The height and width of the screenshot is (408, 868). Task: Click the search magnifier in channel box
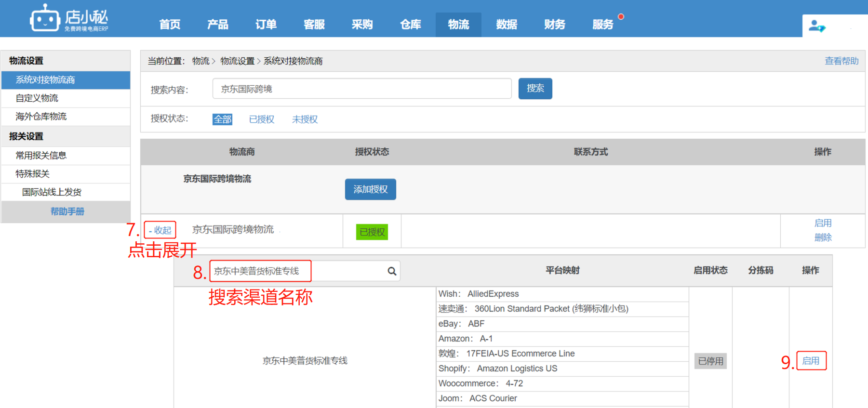[x=392, y=271]
